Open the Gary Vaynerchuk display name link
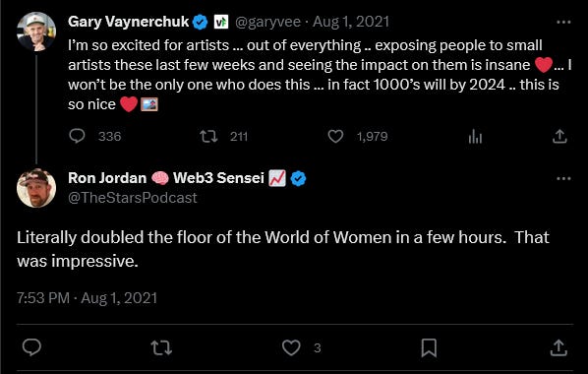Screen dimensions: 588x374 [x=129, y=22]
